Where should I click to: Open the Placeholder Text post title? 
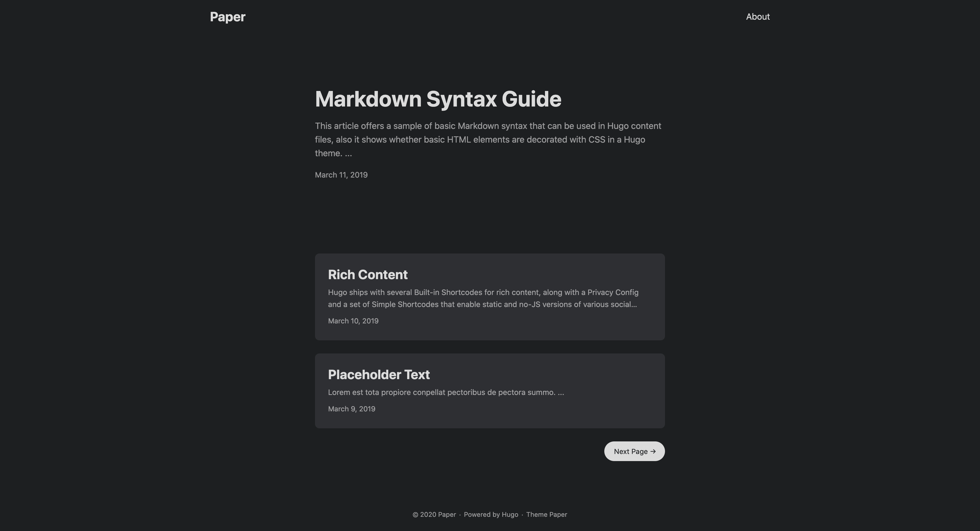click(x=378, y=374)
